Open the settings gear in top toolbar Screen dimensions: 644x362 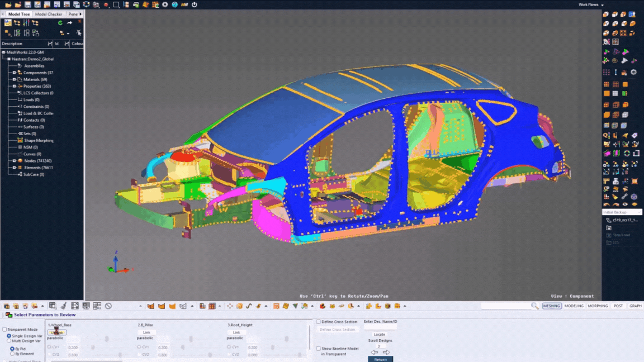pos(165,4)
